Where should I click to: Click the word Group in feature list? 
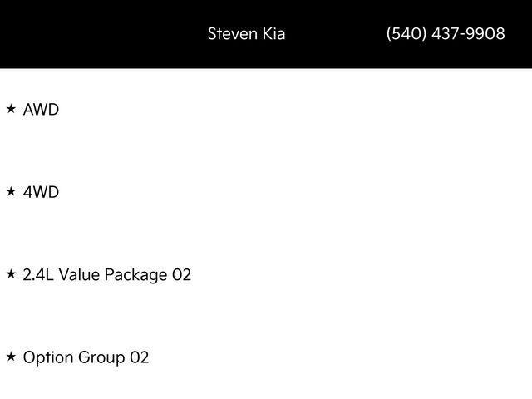(101, 358)
